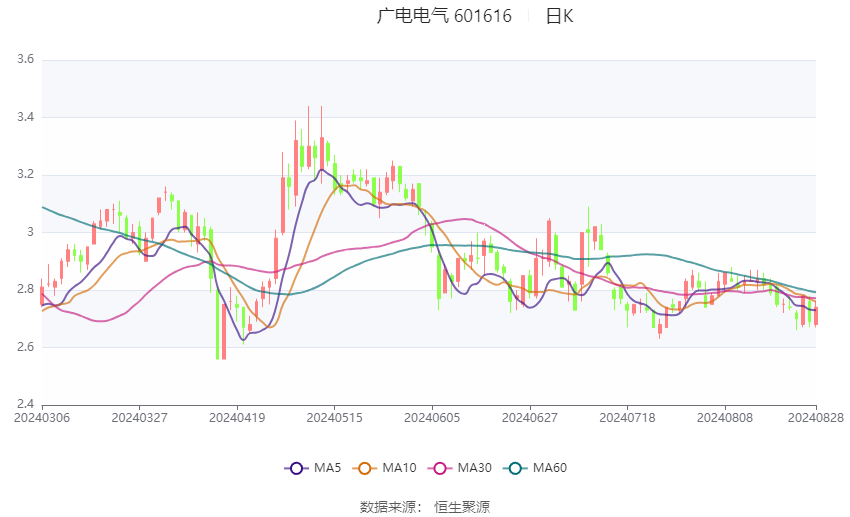Click the chart title 广电电气 601616
This screenshot has height=517, width=850.
pyautogui.click(x=444, y=16)
